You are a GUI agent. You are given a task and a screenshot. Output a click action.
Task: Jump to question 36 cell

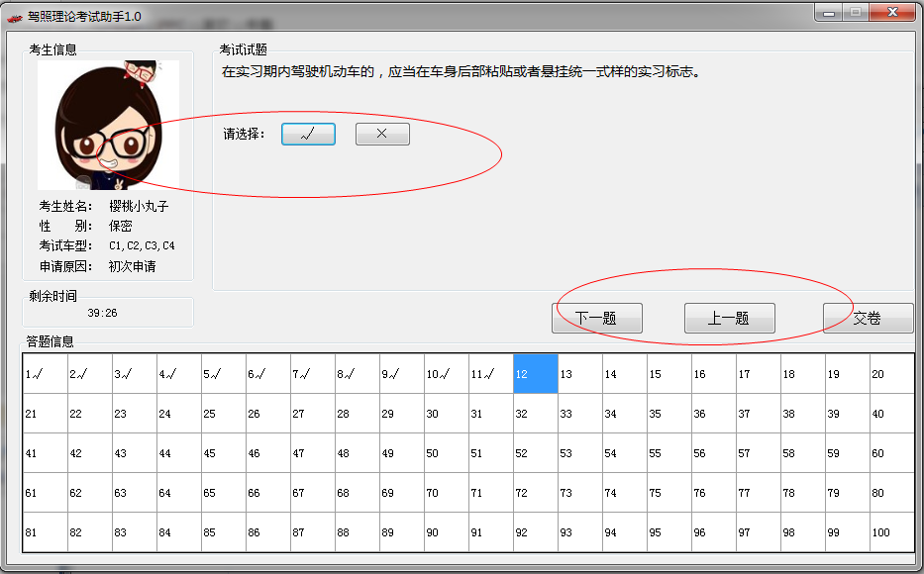pos(714,414)
